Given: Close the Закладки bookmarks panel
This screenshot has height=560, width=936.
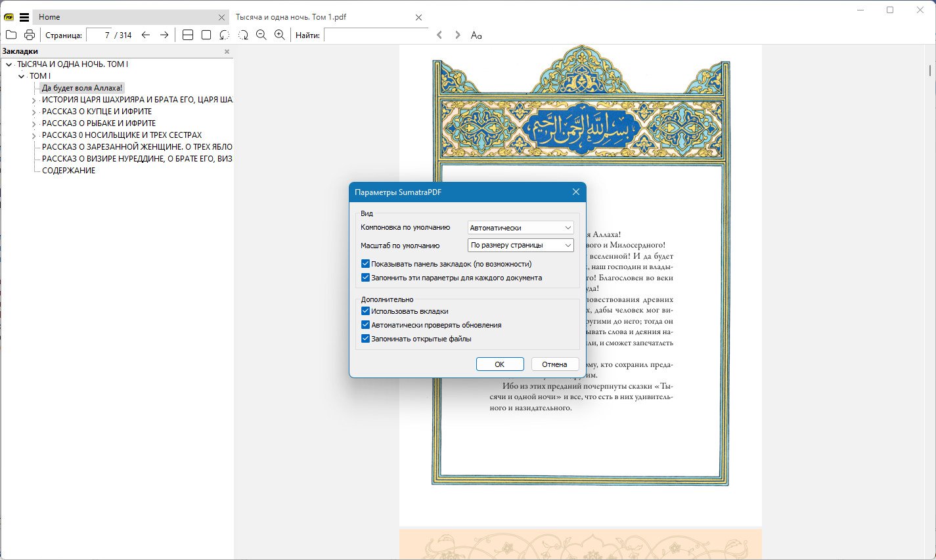Looking at the screenshot, I should tap(227, 51).
